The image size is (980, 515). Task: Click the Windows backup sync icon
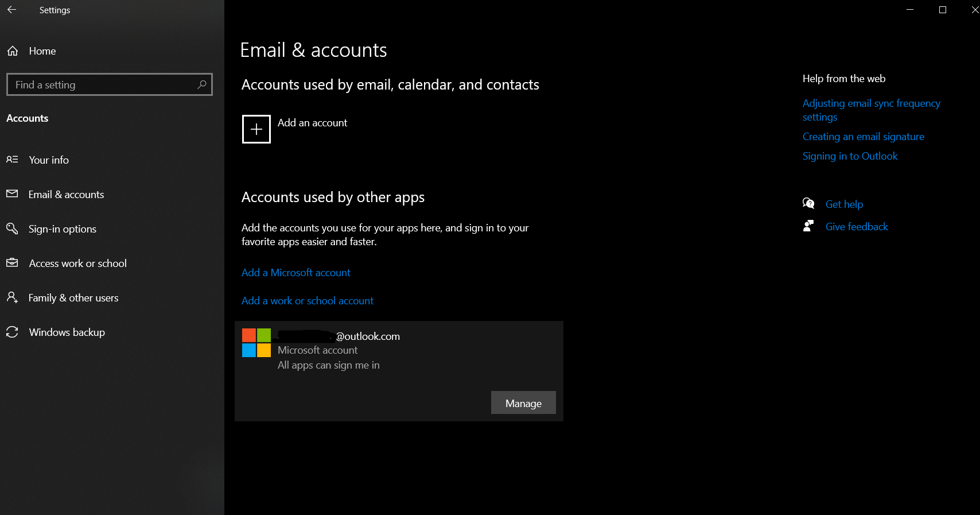click(x=12, y=332)
